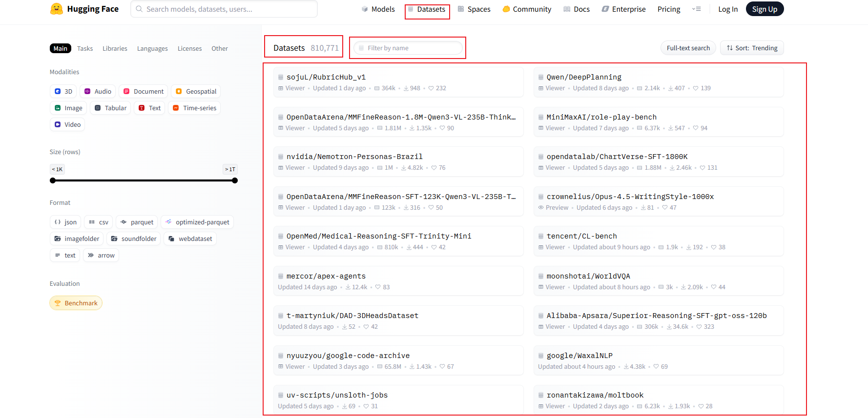The width and height of the screenshot is (868, 418).
Task: Filter by parquet format
Action: pos(137,222)
